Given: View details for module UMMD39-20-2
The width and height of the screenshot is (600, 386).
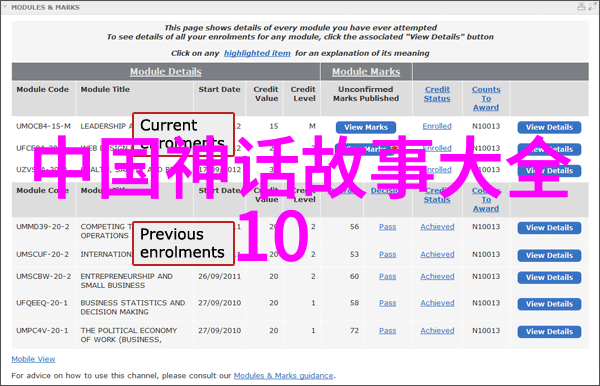Looking at the screenshot, I should pyautogui.click(x=549, y=228).
